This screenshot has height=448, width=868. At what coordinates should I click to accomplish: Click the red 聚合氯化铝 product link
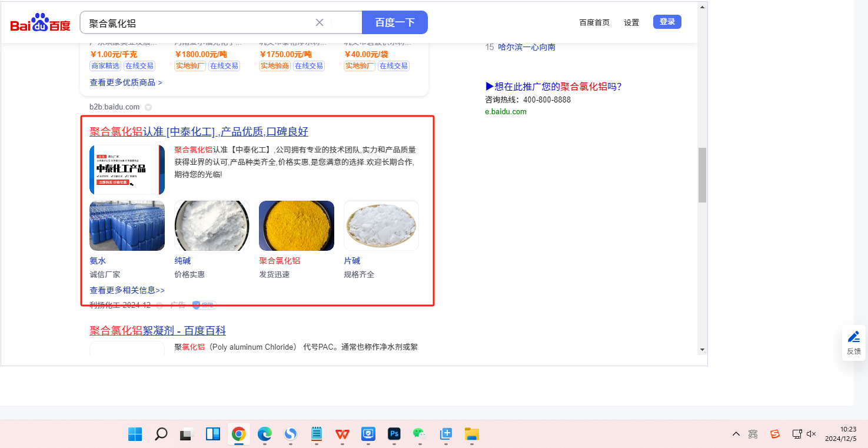(280, 261)
